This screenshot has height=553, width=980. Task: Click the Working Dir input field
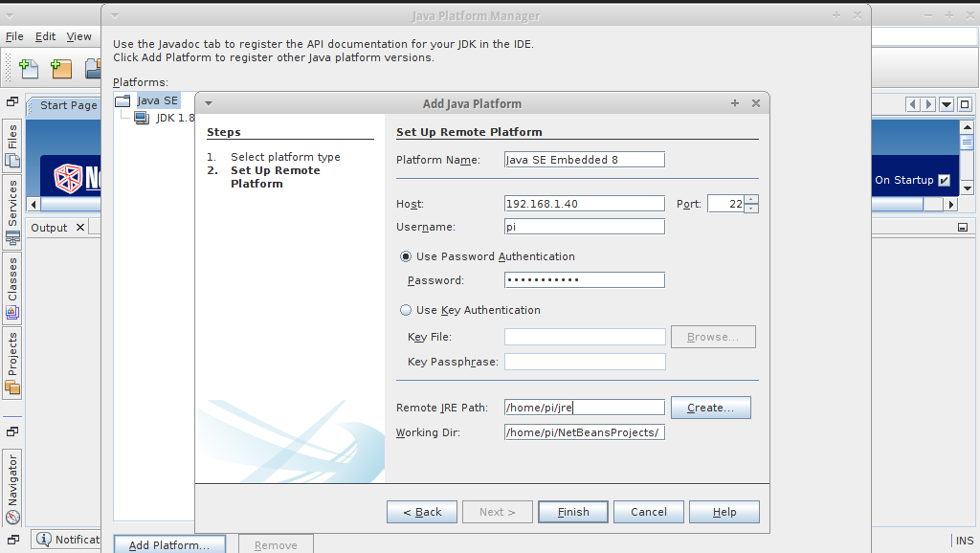584,431
